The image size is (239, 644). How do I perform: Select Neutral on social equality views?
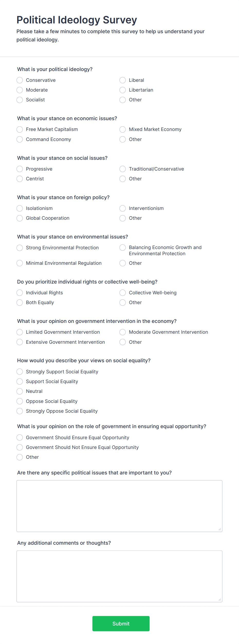click(x=20, y=391)
